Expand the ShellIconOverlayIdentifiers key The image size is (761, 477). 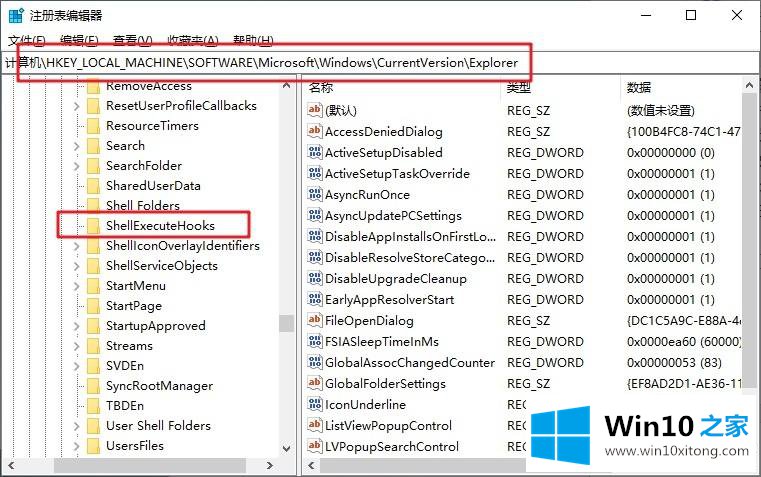[77, 246]
